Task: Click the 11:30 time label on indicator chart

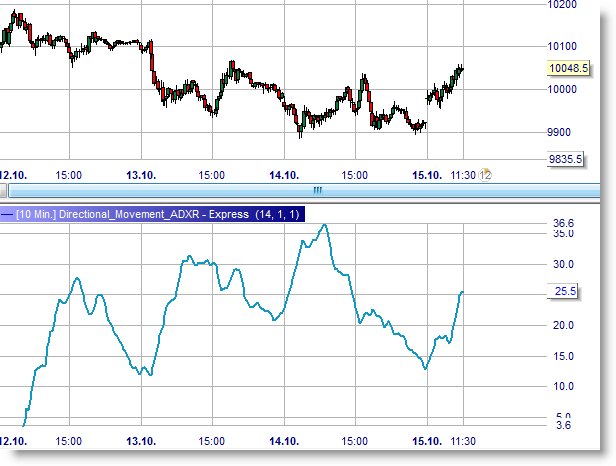Action: [463, 441]
